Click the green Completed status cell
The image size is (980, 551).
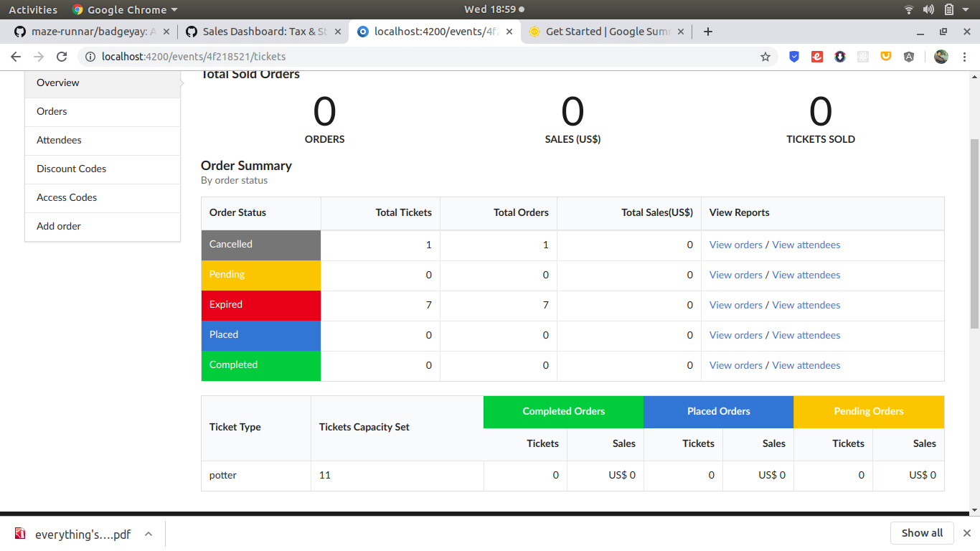pyautogui.click(x=261, y=365)
